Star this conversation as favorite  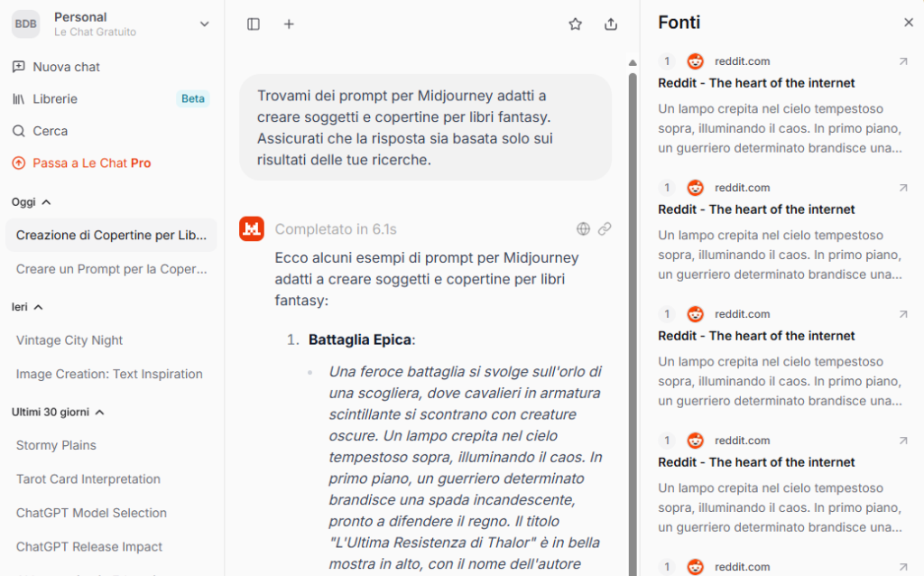(x=575, y=24)
